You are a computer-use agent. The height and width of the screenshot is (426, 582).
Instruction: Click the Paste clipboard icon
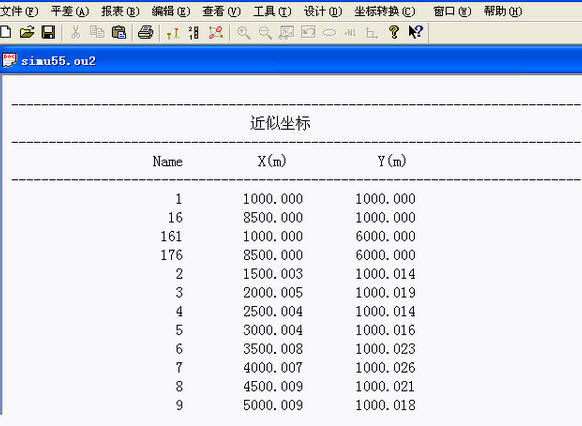(119, 33)
